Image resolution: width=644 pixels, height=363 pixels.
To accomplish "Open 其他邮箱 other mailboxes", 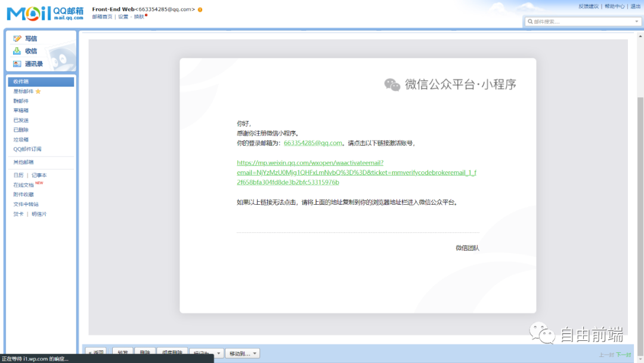I will tap(23, 162).
